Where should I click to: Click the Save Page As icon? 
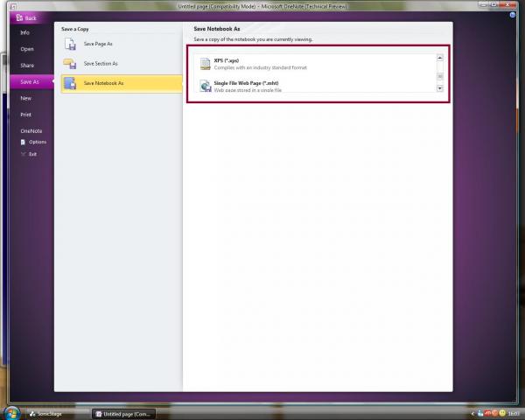click(70, 44)
